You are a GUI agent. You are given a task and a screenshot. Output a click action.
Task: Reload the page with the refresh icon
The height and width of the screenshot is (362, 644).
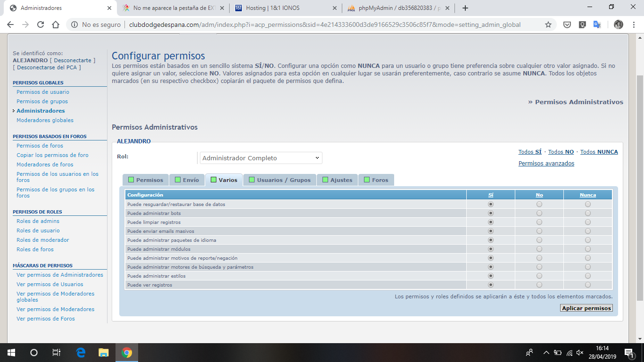point(41,25)
